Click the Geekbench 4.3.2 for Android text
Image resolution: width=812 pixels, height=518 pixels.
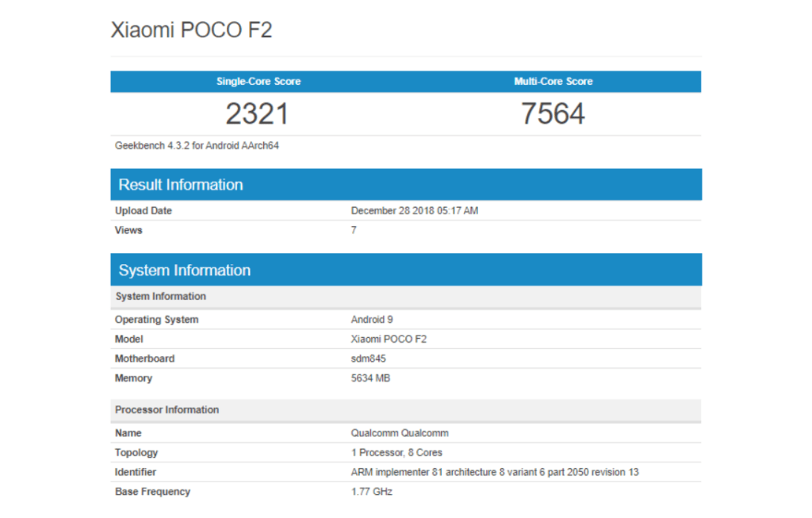pos(197,146)
